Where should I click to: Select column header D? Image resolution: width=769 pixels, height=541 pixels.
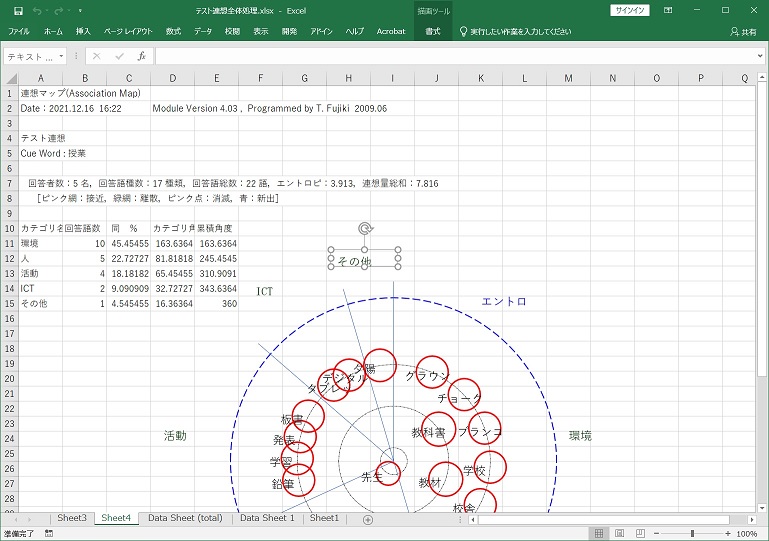172,78
